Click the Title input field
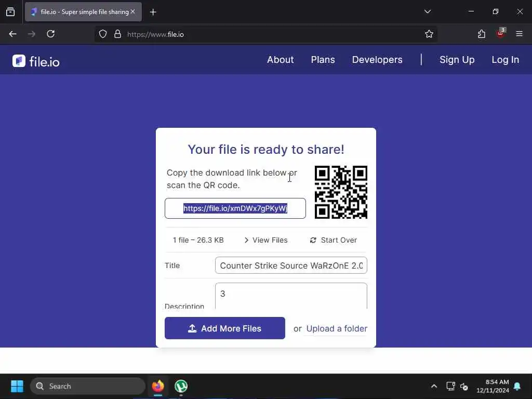The height and width of the screenshot is (399, 532). point(291,265)
